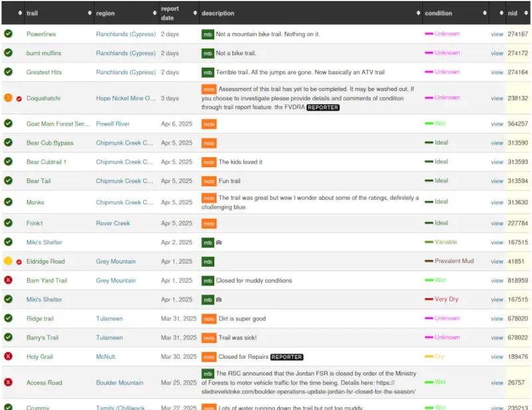This screenshot has height=410, width=532.
Task: Click the yellow status icon beside Eldridge Road
Action: tap(8, 262)
